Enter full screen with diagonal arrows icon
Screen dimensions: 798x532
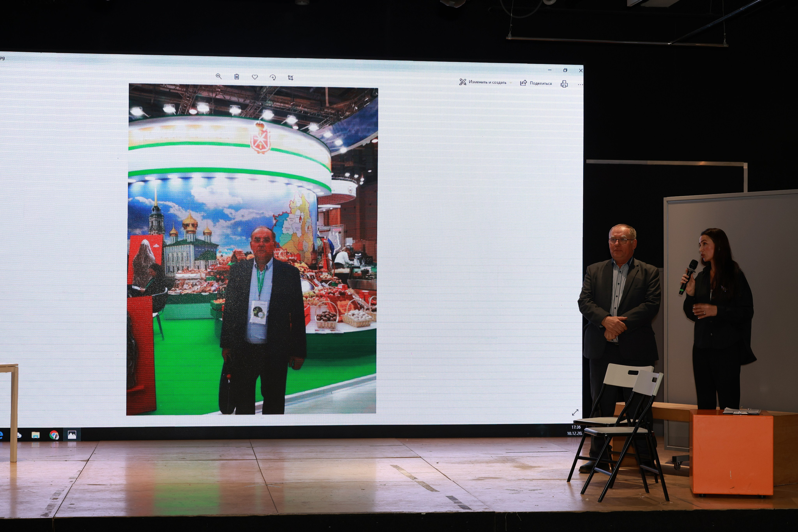(575, 412)
